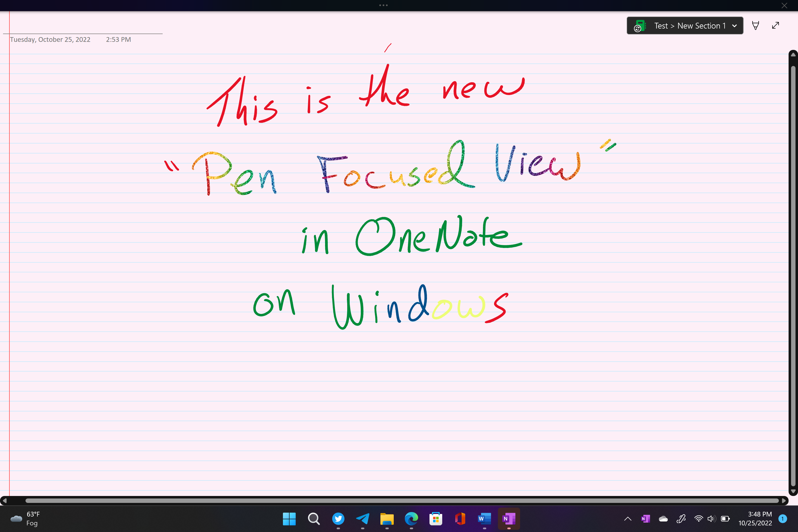798x532 pixels.
Task: Click the Telegram icon in taskbar
Action: point(363,518)
